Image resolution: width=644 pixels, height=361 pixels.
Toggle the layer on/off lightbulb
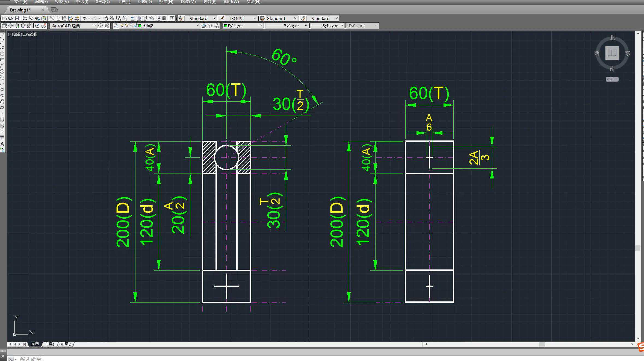click(x=122, y=26)
